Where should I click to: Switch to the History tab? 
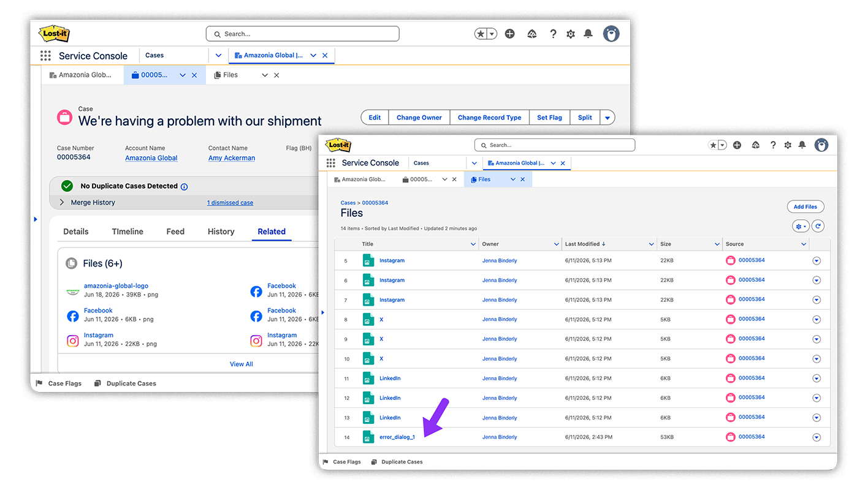[221, 232]
